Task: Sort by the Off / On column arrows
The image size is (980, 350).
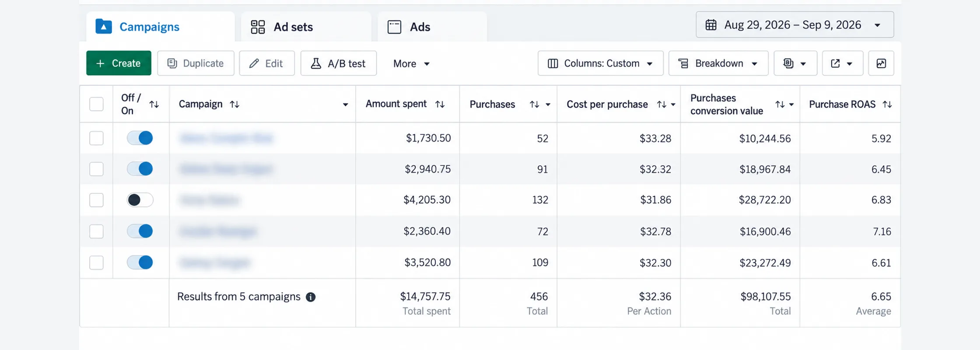Action: pos(154,104)
